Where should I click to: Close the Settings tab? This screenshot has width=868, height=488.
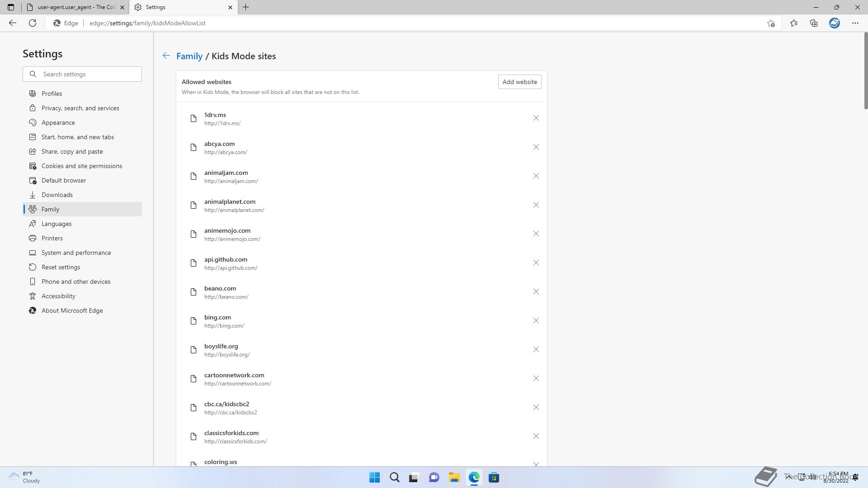(230, 7)
